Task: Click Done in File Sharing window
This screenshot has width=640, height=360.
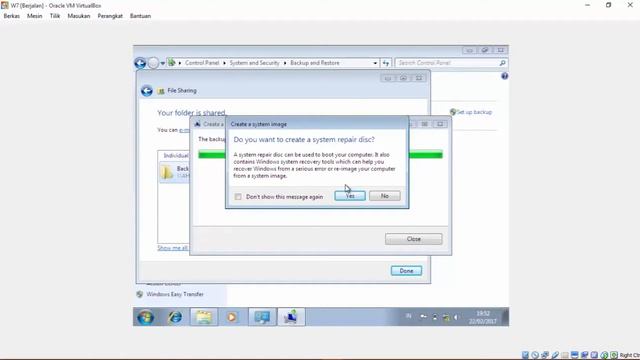Action: pyautogui.click(x=406, y=271)
